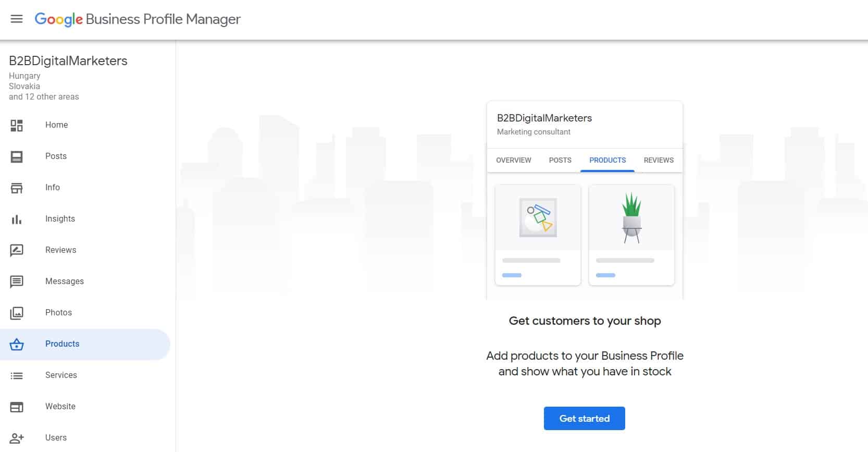The width and height of the screenshot is (868, 452).
Task: Open Reviews from the sidebar
Action: coord(85,250)
